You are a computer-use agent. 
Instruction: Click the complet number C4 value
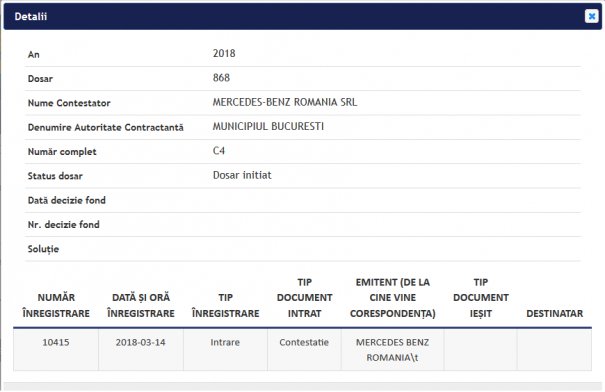tap(219, 151)
